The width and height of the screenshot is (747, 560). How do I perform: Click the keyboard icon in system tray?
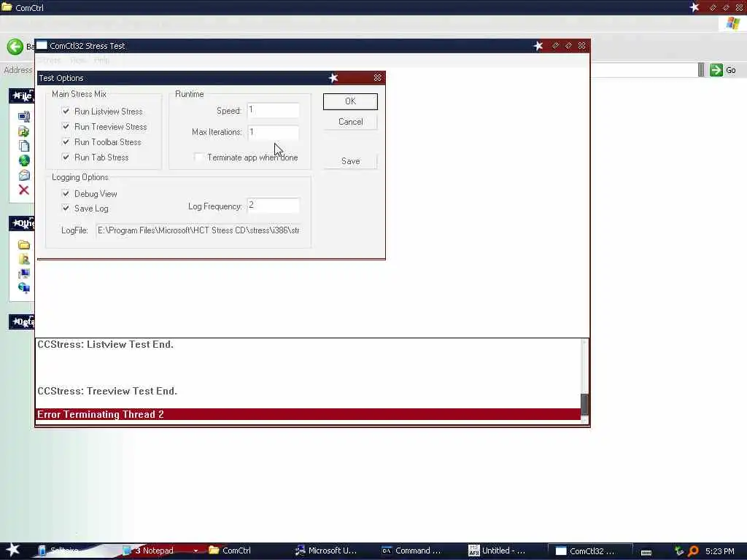pos(646,551)
